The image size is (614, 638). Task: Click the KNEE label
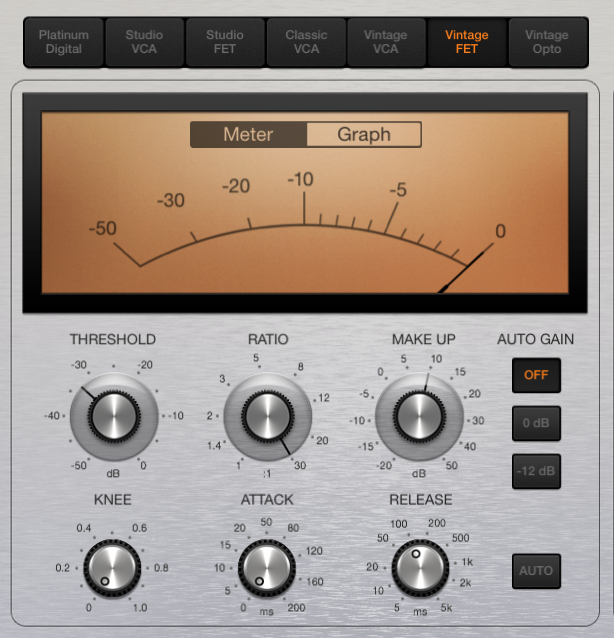113,500
